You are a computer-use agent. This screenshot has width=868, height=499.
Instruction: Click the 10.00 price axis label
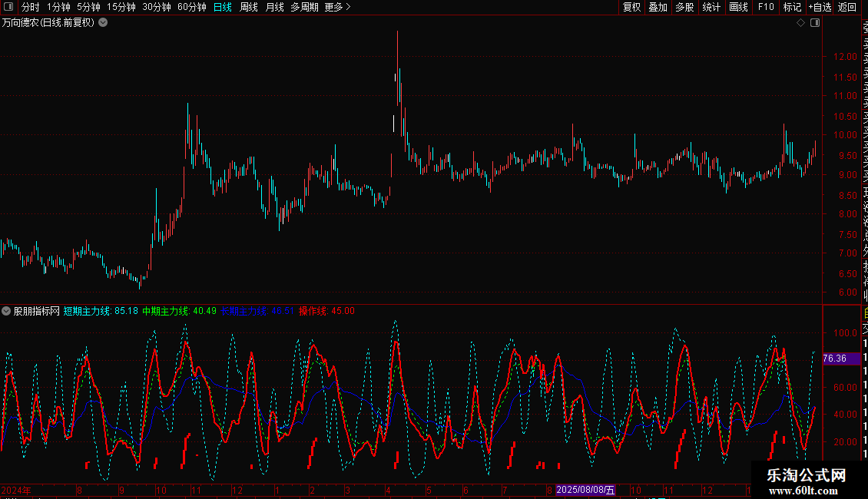tap(845, 135)
